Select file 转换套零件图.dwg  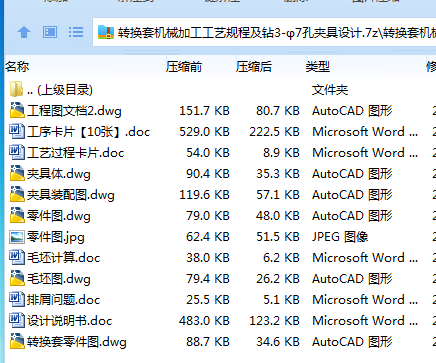pos(77,342)
